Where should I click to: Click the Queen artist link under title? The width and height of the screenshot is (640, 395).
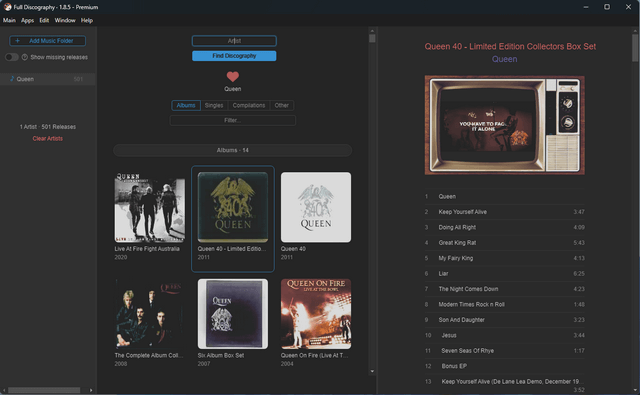click(504, 59)
